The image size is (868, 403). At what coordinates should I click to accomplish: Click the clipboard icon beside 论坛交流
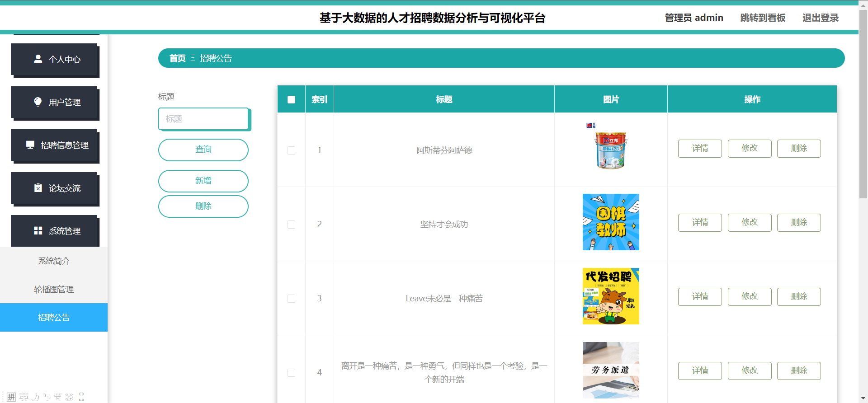pos(38,188)
